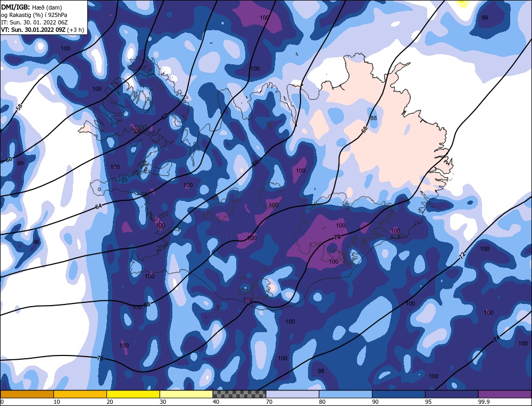Click the lavender 70–80 legend swatch
The height and width of the screenshot is (406, 532).
click(293, 394)
